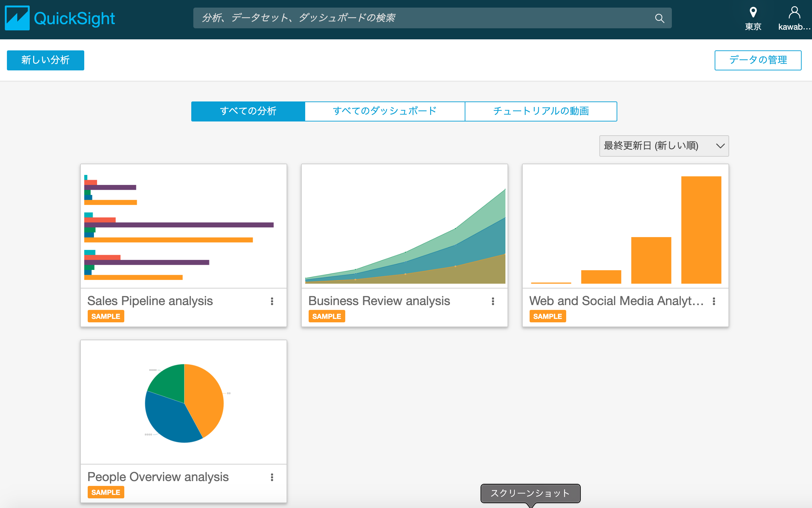Click the QuickSight logo icon
This screenshot has width=812, height=508.
pos(17,18)
